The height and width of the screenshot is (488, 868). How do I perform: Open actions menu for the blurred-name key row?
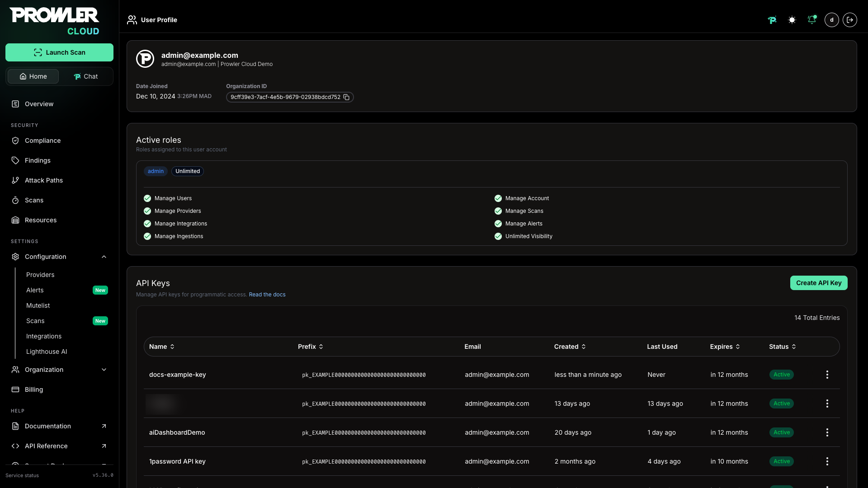(827, 404)
